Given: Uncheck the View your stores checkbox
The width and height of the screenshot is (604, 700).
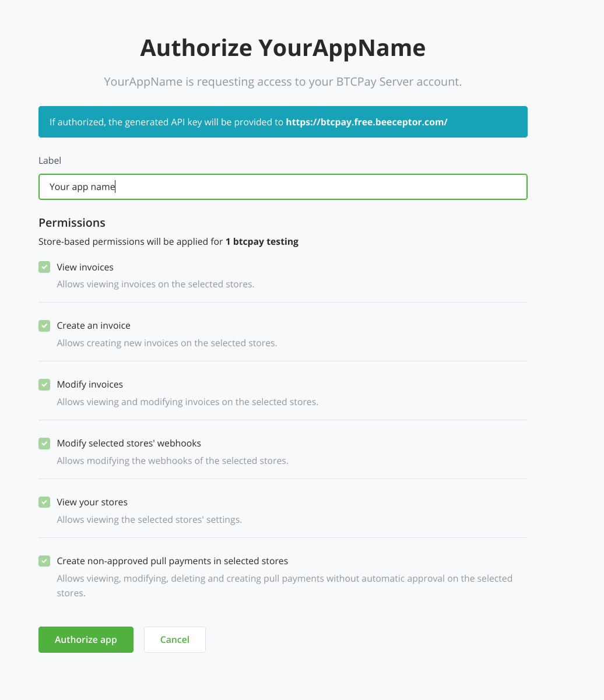Looking at the screenshot, I should pyautogui.click(x=44, y=502).
